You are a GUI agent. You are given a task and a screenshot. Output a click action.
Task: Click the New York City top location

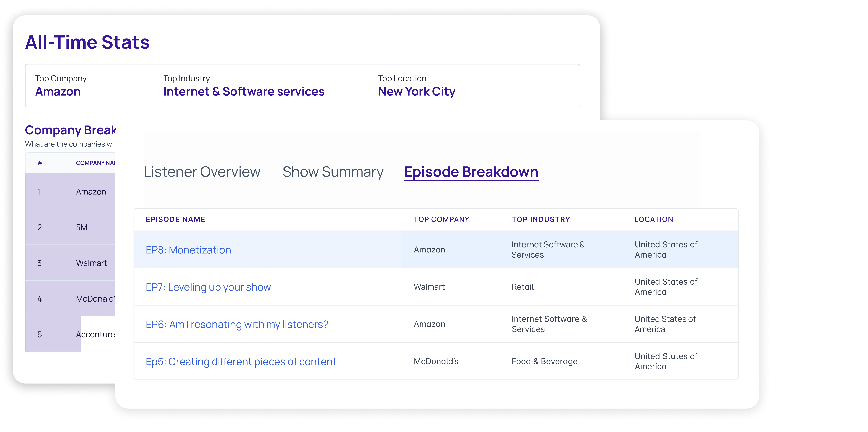(417, 92)
